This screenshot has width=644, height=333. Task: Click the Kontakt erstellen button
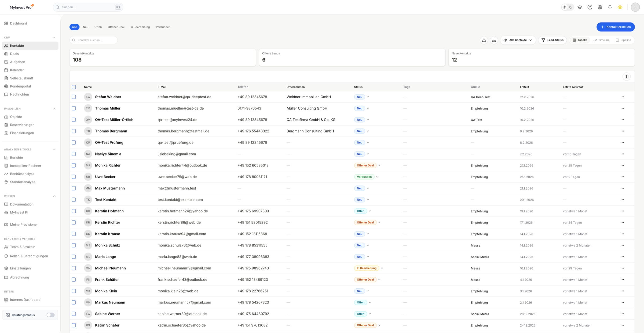[x=616, y=27]
